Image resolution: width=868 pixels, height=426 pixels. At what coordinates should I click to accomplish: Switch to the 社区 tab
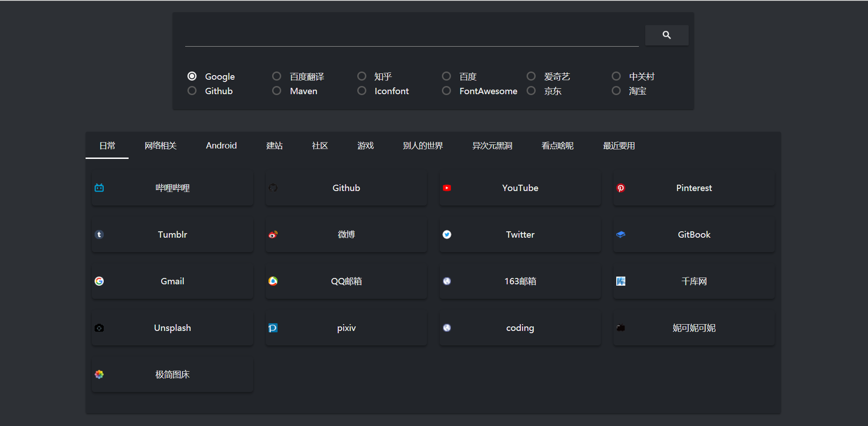coord(320,146)
